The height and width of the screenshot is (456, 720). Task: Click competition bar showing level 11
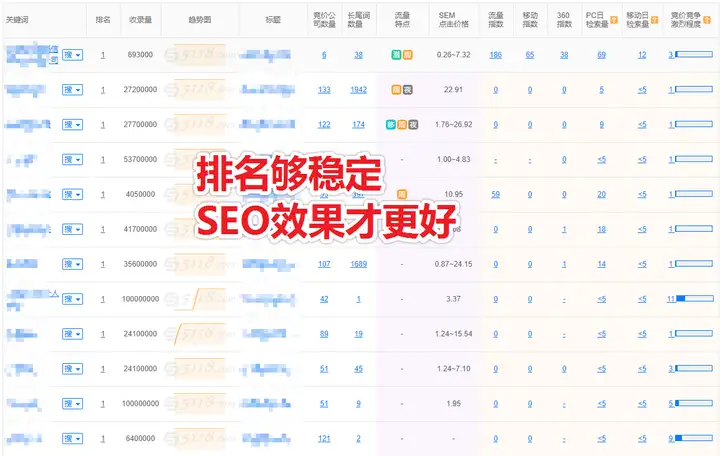[695, 299]
